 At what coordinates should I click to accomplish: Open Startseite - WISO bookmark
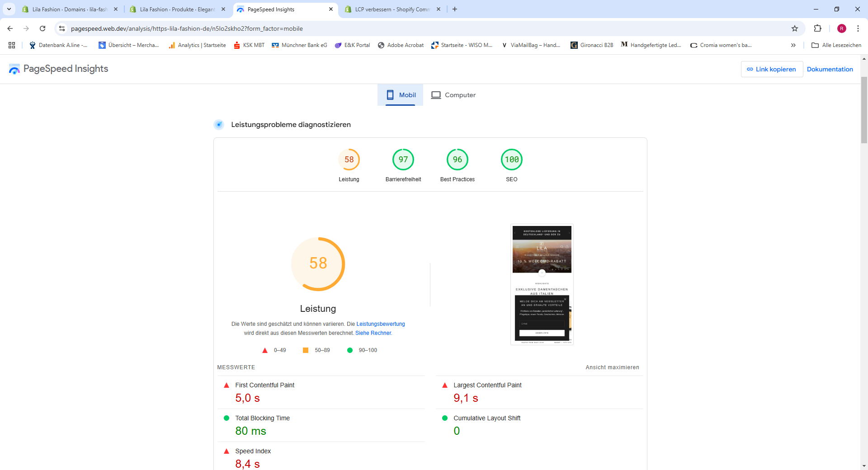462,45
